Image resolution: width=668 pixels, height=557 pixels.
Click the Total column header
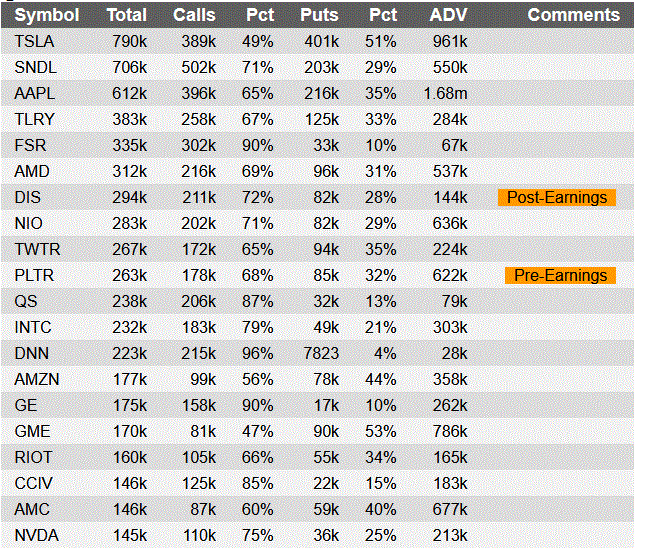[126, 15]
